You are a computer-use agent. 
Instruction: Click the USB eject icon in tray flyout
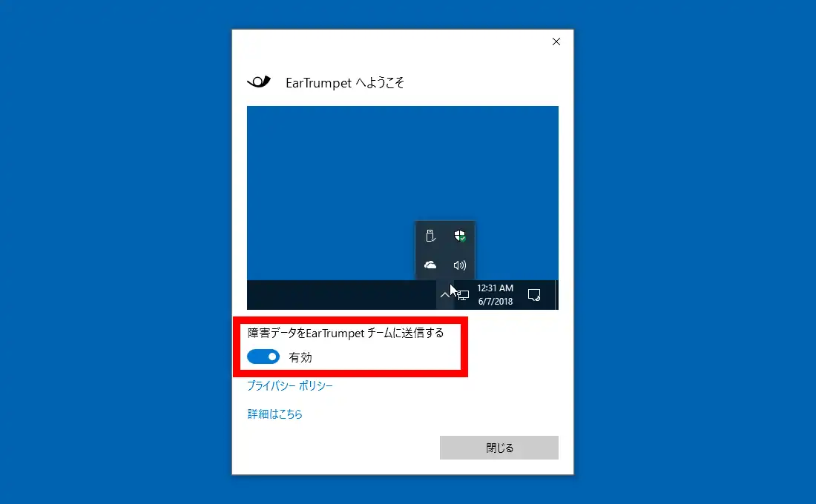430,236
